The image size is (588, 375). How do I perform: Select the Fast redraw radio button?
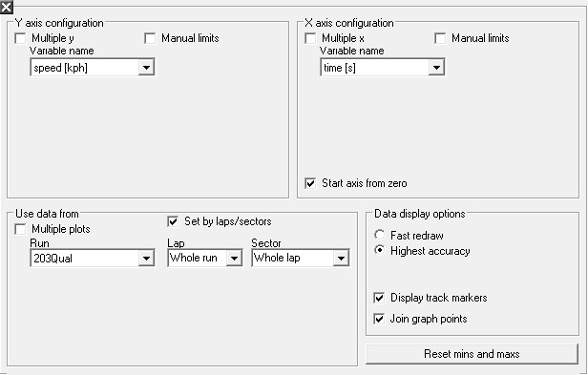pyautogui.click(x=380, y=235)
